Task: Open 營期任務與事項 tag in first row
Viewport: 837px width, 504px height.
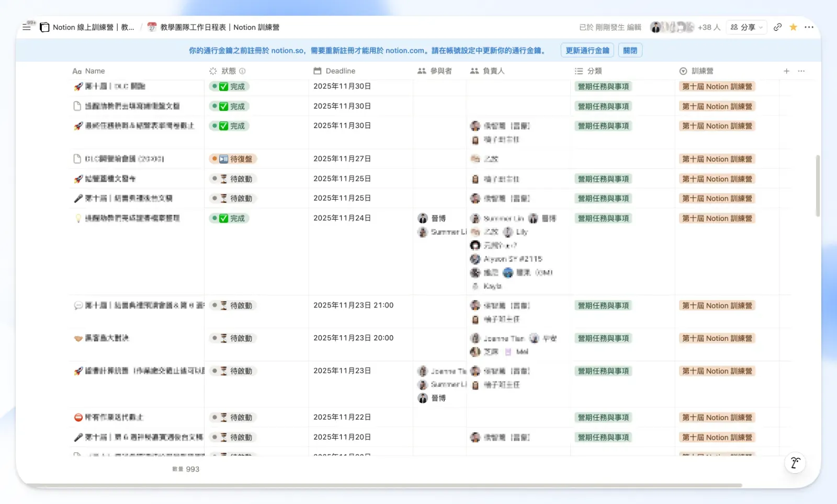Action: 603,87
